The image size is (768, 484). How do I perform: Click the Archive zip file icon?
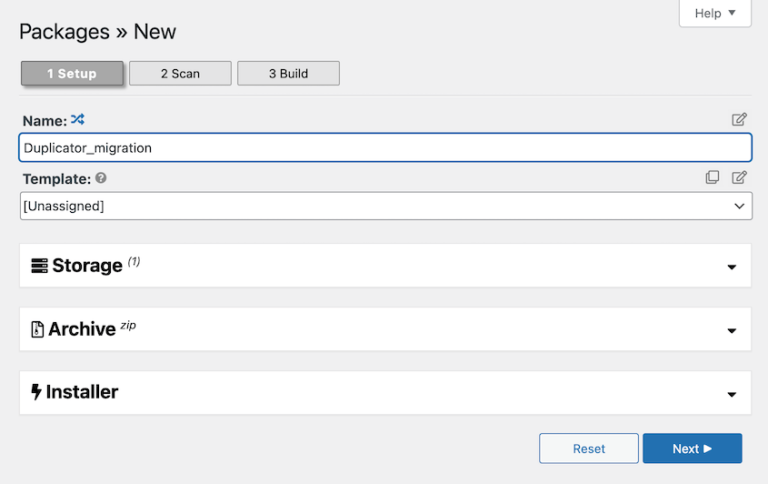(37, 329)
